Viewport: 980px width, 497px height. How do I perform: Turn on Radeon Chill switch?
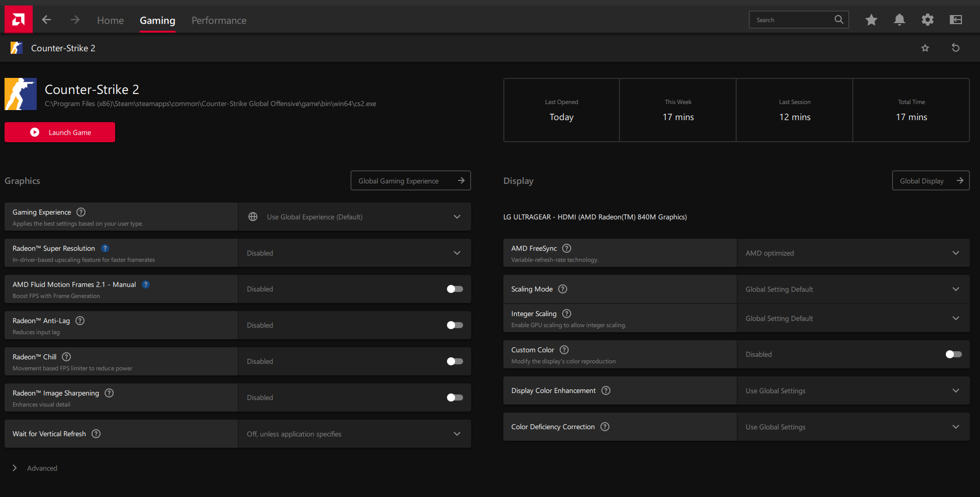455,361
